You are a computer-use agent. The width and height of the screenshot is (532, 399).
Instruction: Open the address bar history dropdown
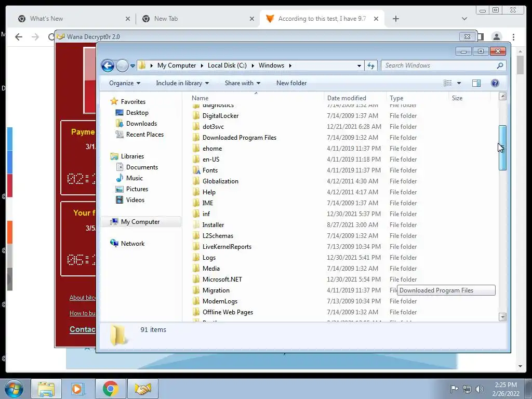pos(359,66)
